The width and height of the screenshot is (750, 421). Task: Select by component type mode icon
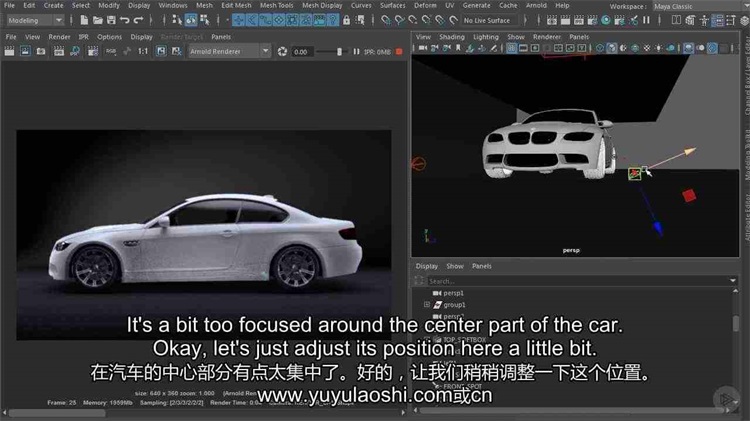pyautogui.click(x=205, y=20)
